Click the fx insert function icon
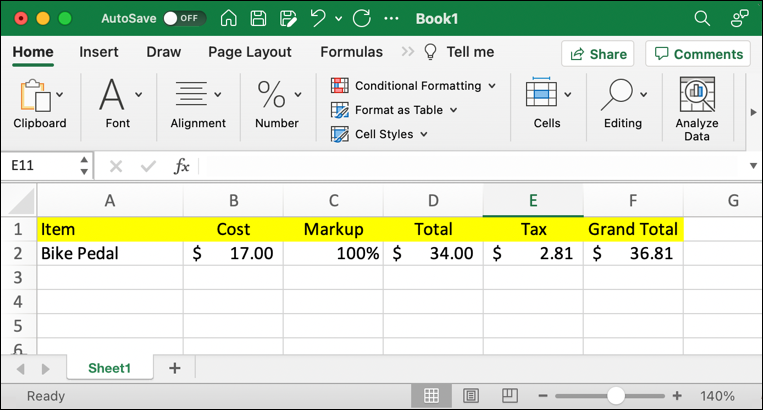The width and height of the screenshot is (763, 410). [x=182, y=166]
